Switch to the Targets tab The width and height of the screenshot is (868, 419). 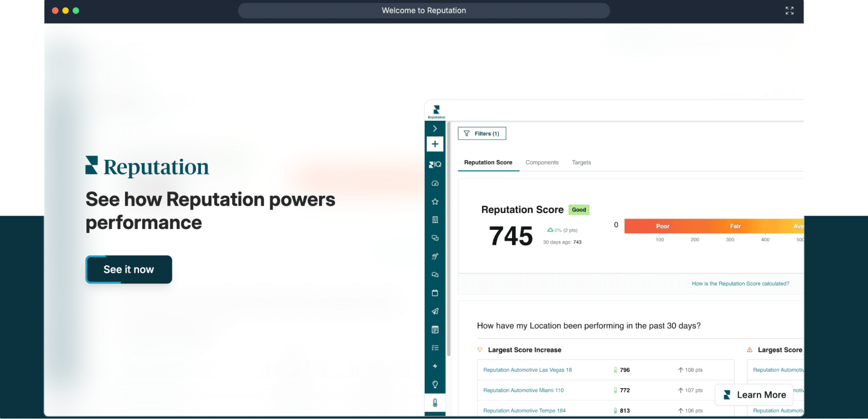click(581, 162)
